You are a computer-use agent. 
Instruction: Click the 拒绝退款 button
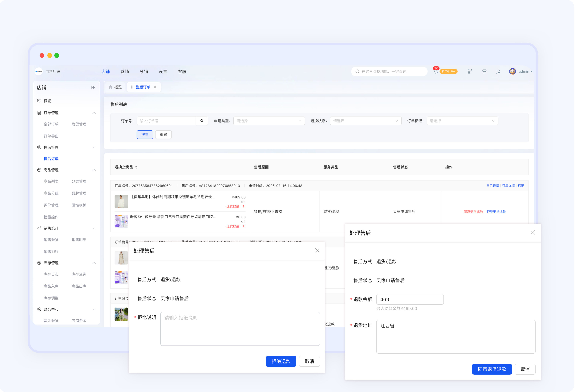[281, 361]
